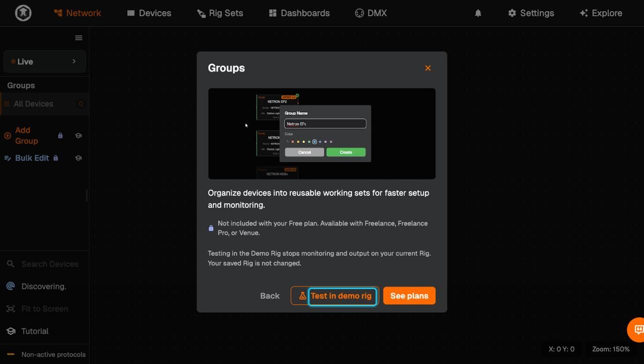Image resolution: width=644 pixels, height=364 pixels.
Task: Expand the Live mode selector
Action: 44,61
